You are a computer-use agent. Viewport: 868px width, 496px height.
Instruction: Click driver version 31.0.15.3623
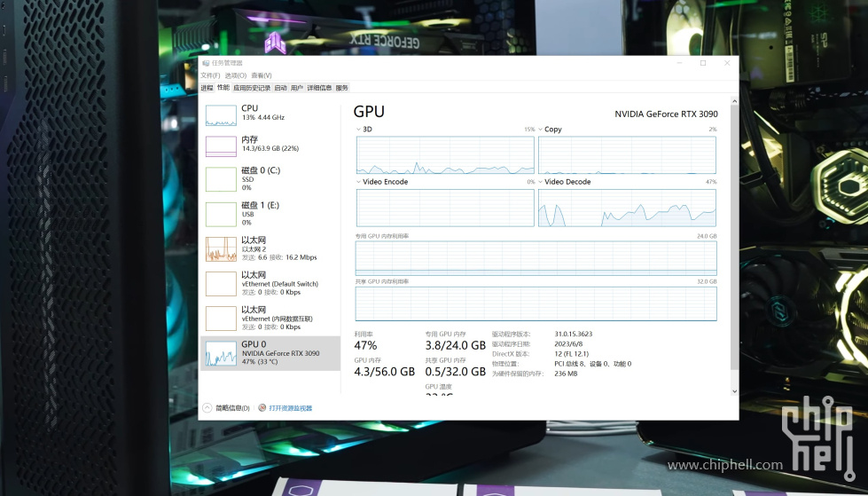[574, 335]
